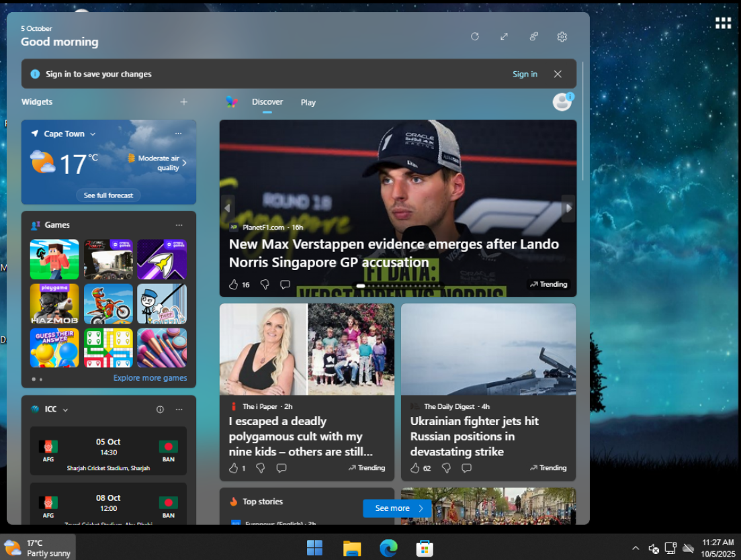Launch the motocross bike game thumbnail
This screenshot has height=560, width=741.
click(108, 304)
